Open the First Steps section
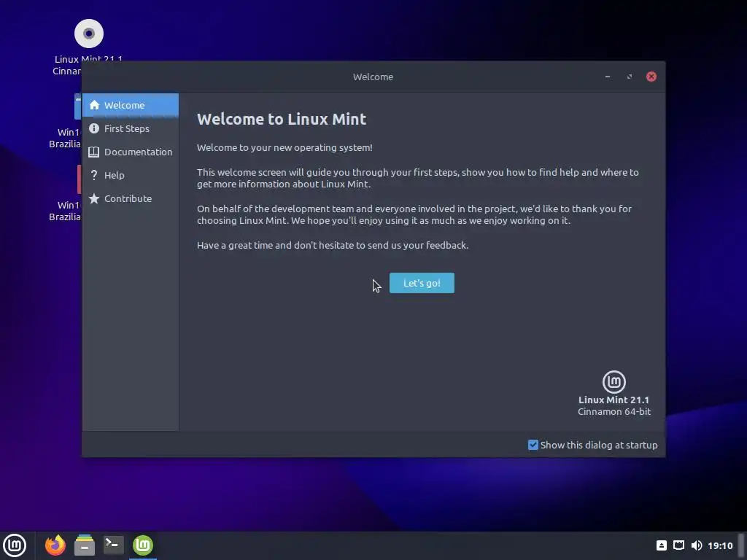747x560 pixels. pyautogui.click(x=131, y=128)
